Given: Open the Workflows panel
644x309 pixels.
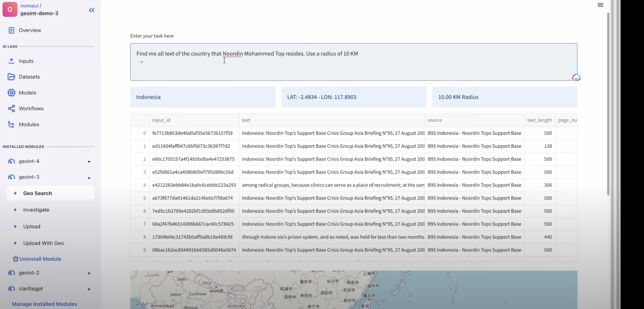Looking at the screenshot, I should 31,108.
